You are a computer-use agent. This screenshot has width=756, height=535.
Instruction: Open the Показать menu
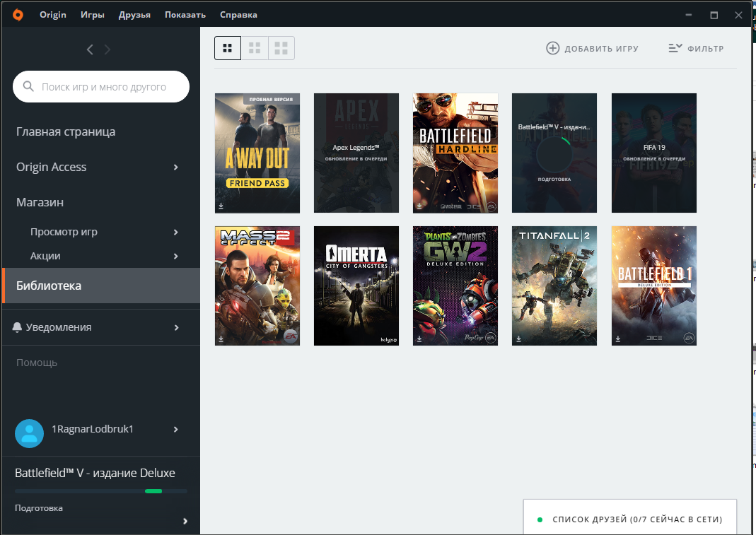point(185,15)
